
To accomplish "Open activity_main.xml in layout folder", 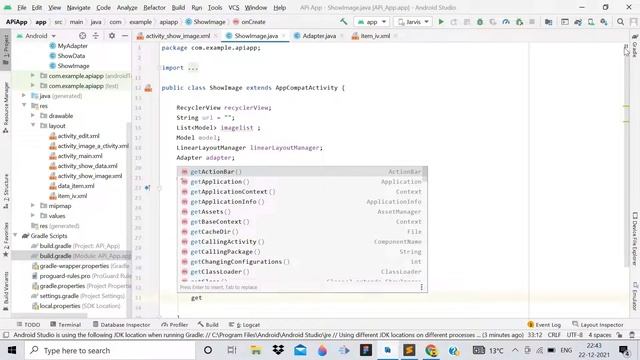I will (76, 156).
